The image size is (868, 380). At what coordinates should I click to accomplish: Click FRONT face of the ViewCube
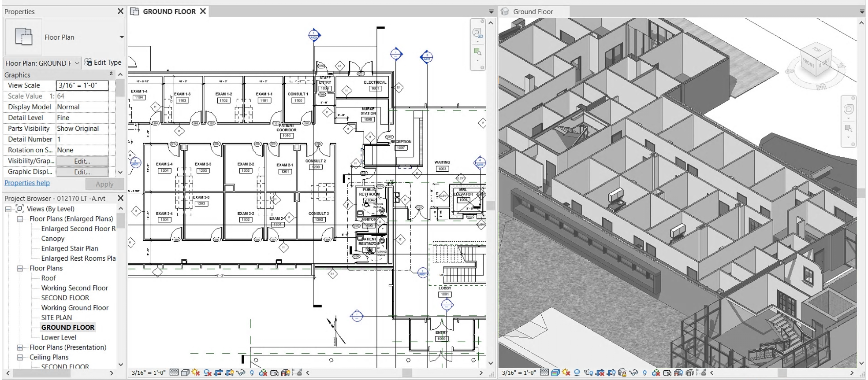[x=808, y=63]
